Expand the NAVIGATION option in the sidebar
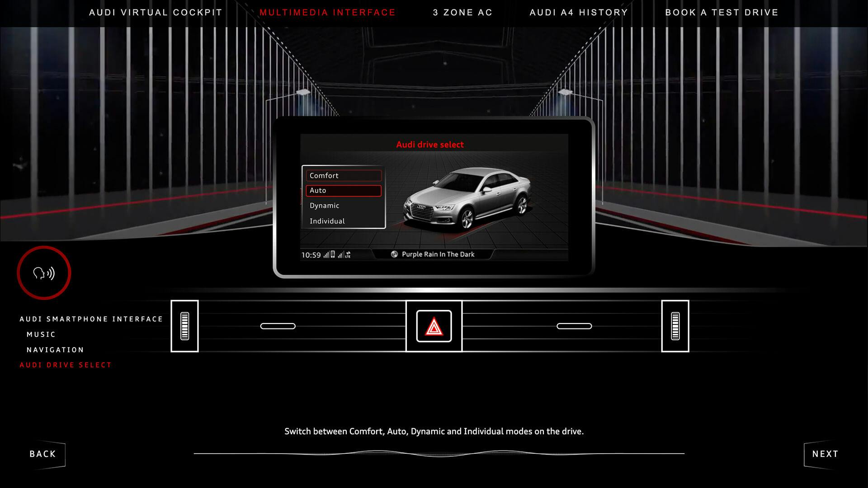Viewport: 868px width, 488px height. coord(54,349)
